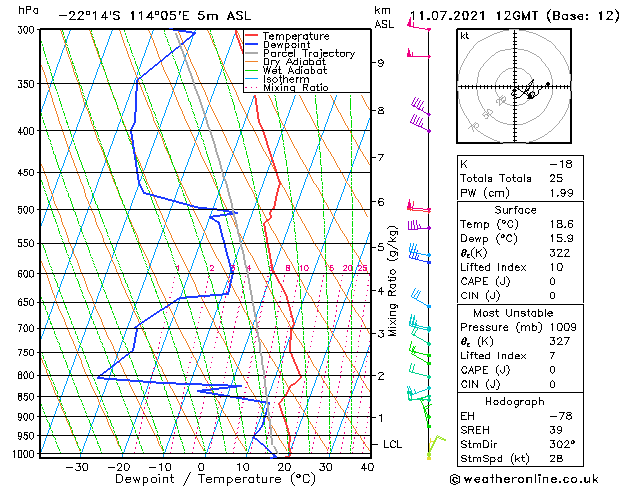Click the Mixing Ratio (g/kg) vertical axis title

[x=393, y=281]
